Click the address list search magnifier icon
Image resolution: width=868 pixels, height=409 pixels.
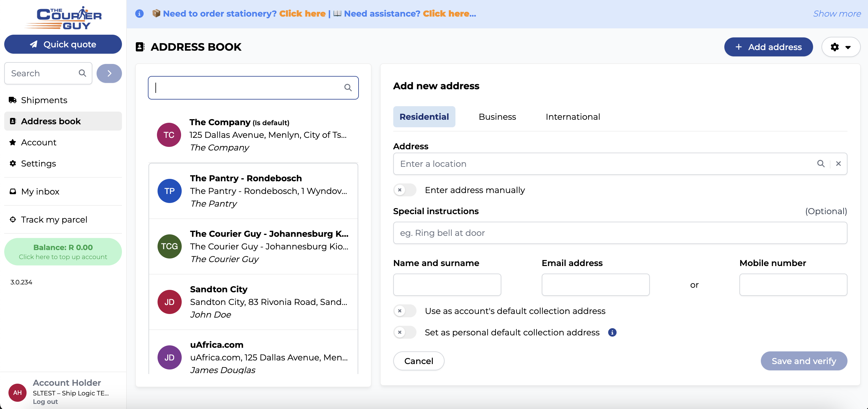pos(348,88)
